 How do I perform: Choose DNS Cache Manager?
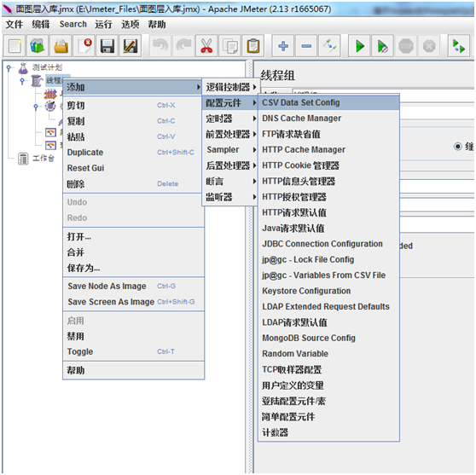pyautogui.click(x=328, y=118)
